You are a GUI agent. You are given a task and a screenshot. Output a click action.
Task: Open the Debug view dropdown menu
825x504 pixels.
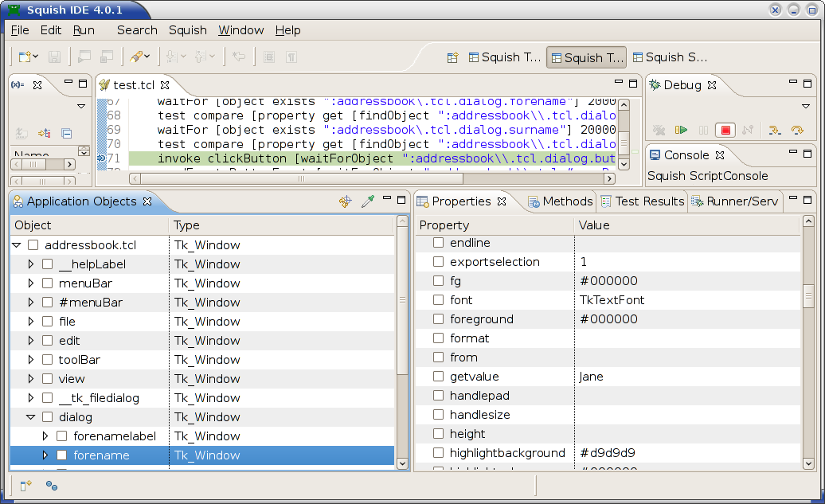point(806,105)
